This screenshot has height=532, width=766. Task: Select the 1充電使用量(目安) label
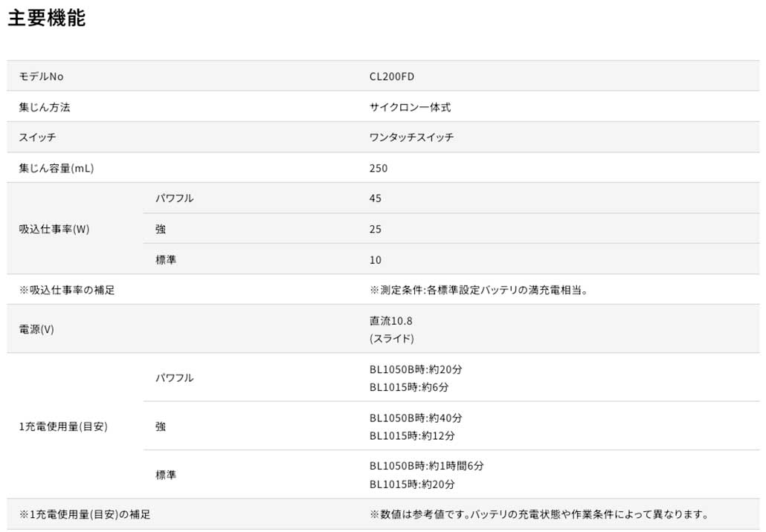(63, 426)
